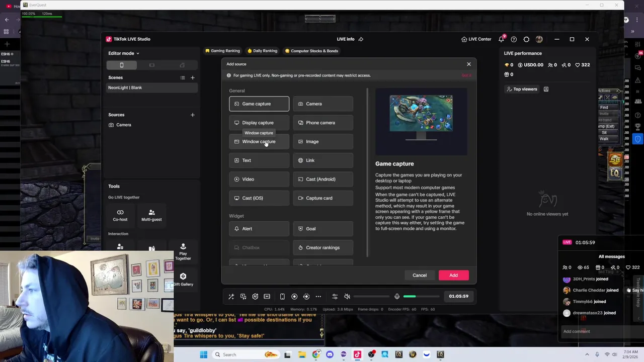
Task: Confirm with the Add button
Action: click(453, 275)
